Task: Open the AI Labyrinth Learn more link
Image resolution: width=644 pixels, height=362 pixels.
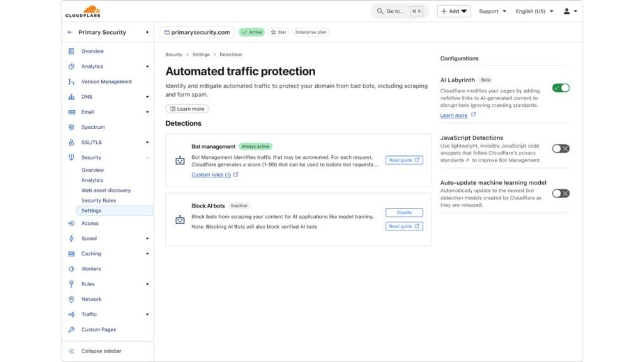Action: (453, 116)
